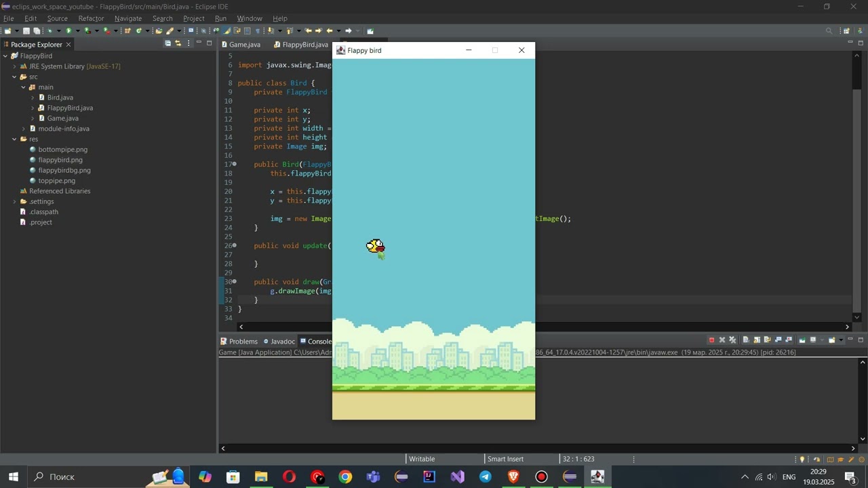
Task: Open Telegram from taskbar
Action: [486, 477]
